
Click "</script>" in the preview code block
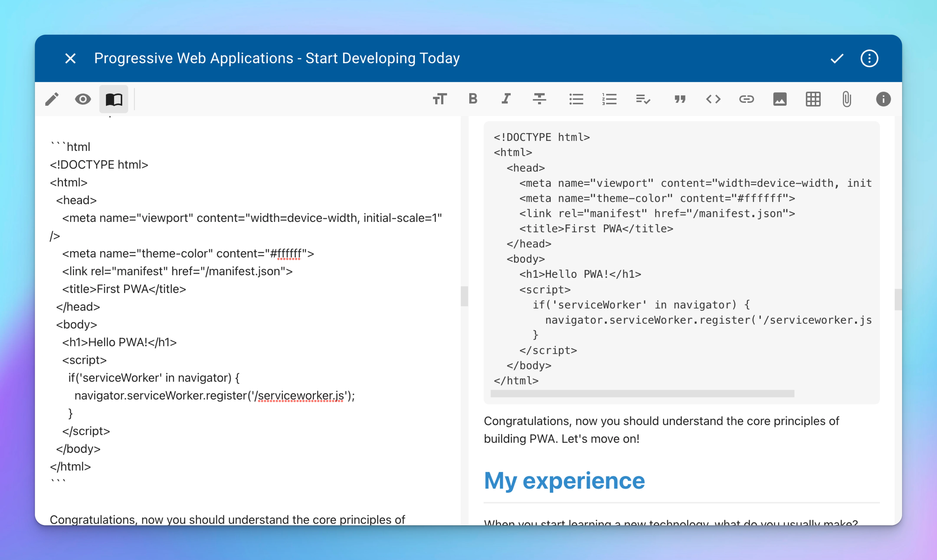tap(548, 350)
